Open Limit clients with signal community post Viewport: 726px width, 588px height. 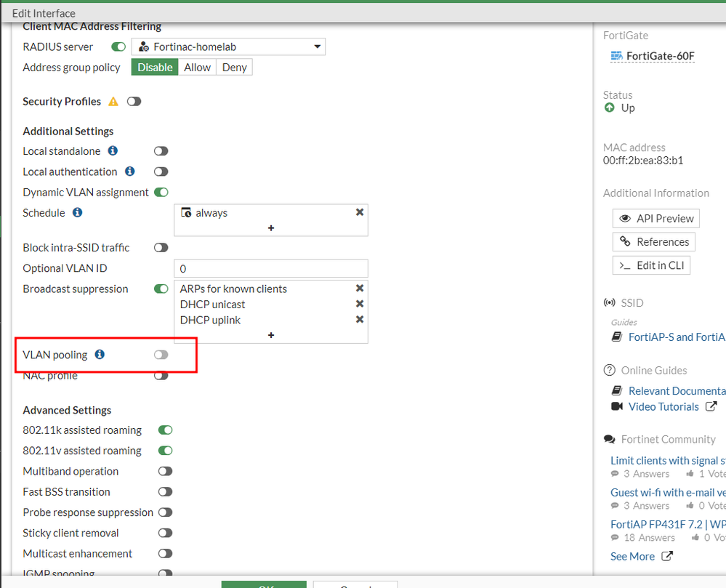pyautogui.click(x=668, y=461)
